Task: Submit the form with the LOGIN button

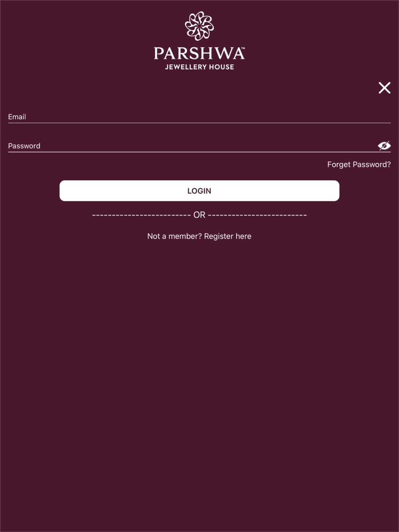Action: coord(199,191)
